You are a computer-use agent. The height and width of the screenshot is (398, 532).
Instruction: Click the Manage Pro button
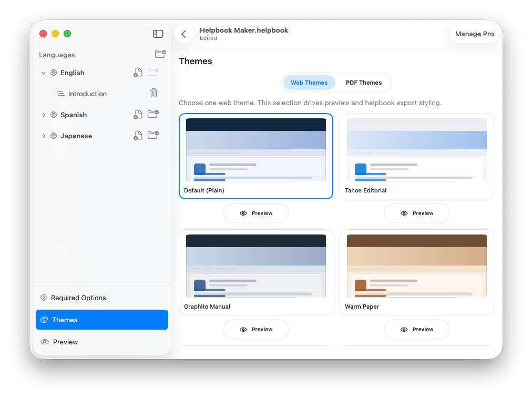coord(474,34)
